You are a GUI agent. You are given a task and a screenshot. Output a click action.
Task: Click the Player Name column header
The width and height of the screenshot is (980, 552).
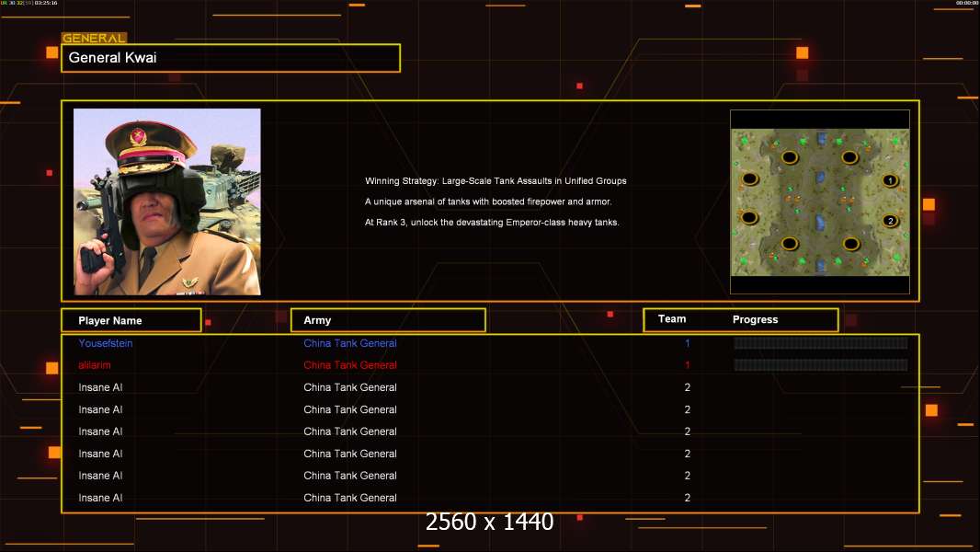(131, 320)
